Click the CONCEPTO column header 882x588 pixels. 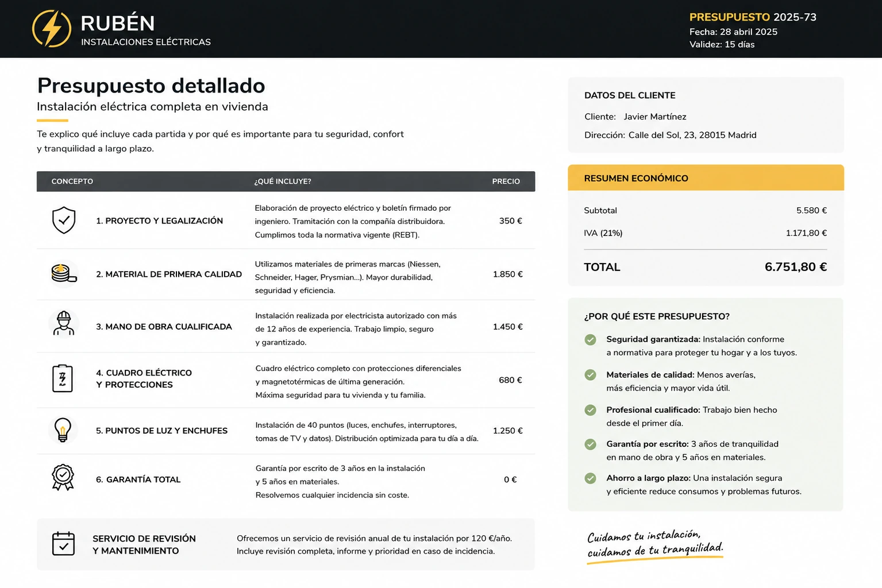(x=72, y=181)
